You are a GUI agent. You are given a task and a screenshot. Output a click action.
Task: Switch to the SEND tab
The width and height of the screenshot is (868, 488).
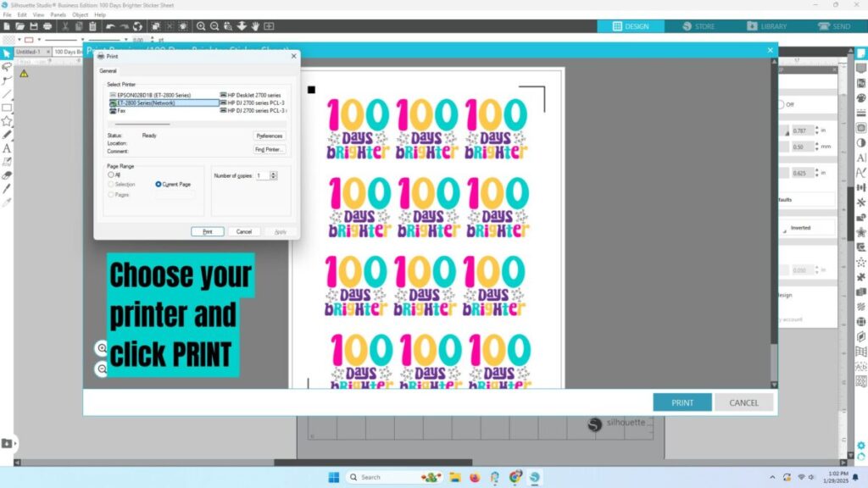pyautogui.click(x=834, y=26)
